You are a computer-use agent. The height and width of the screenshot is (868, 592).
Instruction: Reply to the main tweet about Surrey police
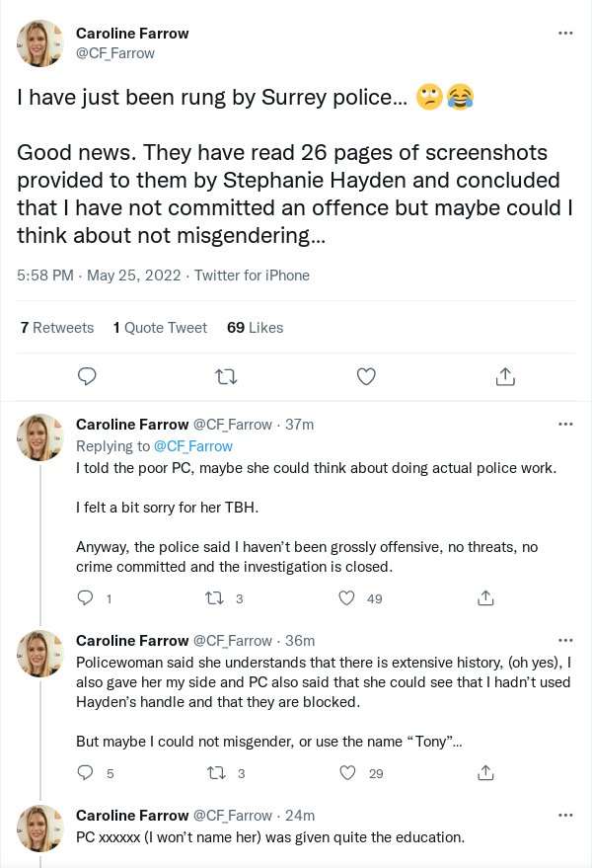87,376
